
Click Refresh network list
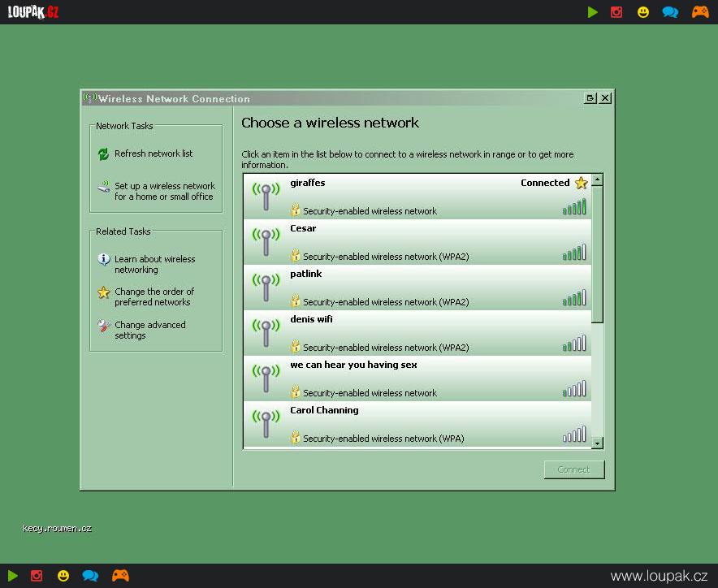pos(154,153)
